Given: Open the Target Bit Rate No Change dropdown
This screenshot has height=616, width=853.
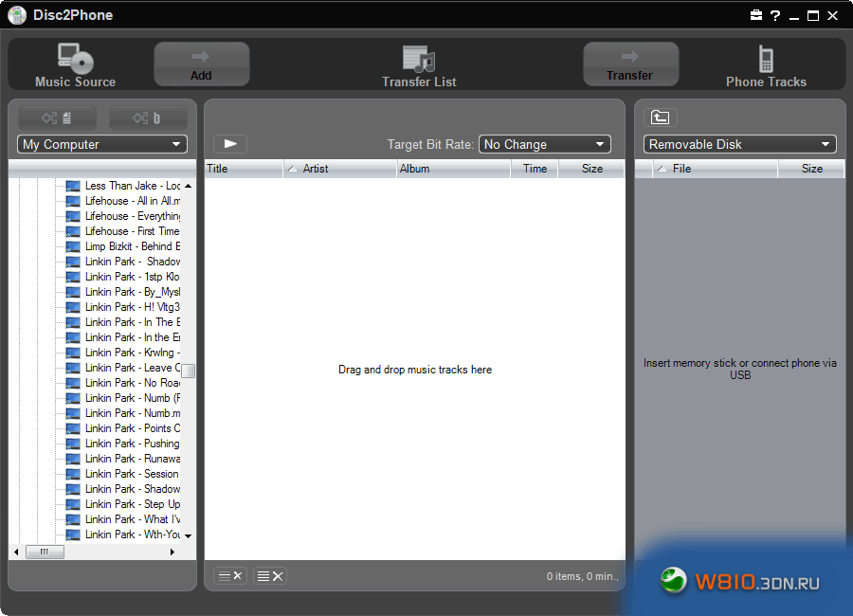Looking at the screenshot, I should coord(545,144).
